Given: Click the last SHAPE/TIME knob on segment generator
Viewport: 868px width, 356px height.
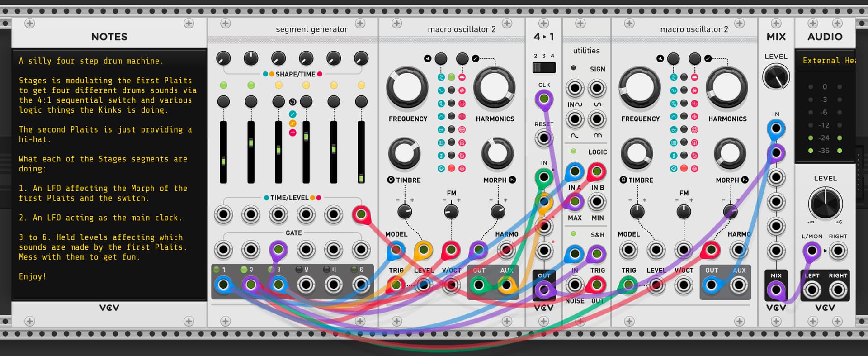Looking at the screenshot, I should point(361,58).
